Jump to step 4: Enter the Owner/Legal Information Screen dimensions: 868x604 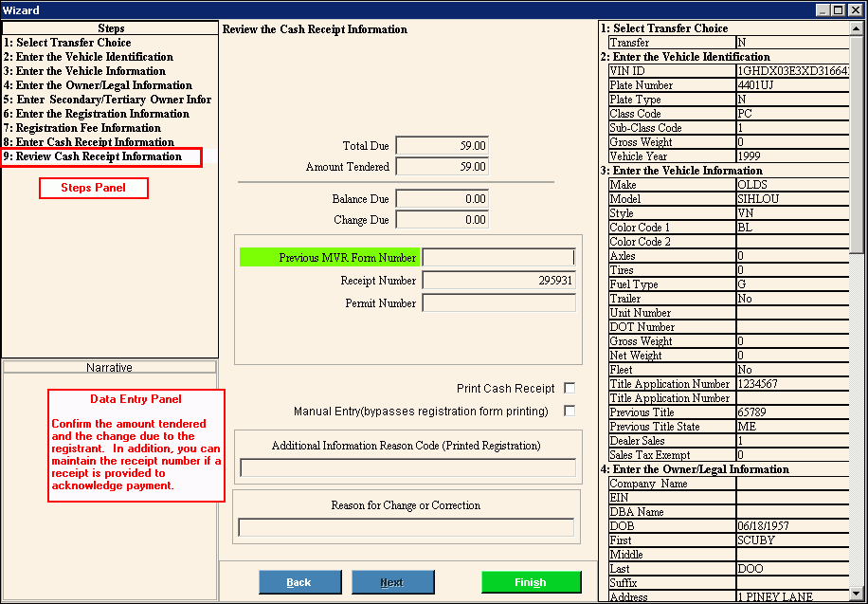click(x=98, y=85)
